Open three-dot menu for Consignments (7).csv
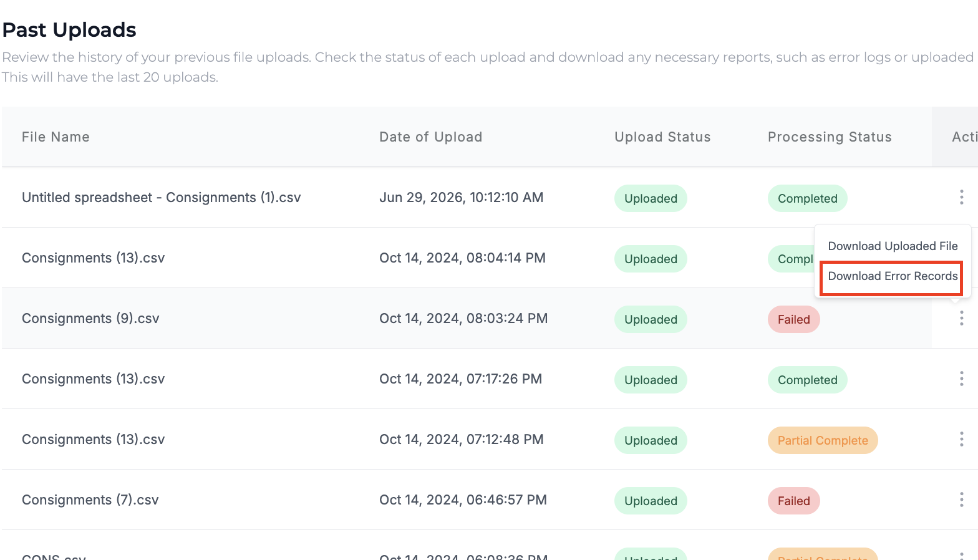The height and width of the screenshot is (560, 978). click(961, 500)
